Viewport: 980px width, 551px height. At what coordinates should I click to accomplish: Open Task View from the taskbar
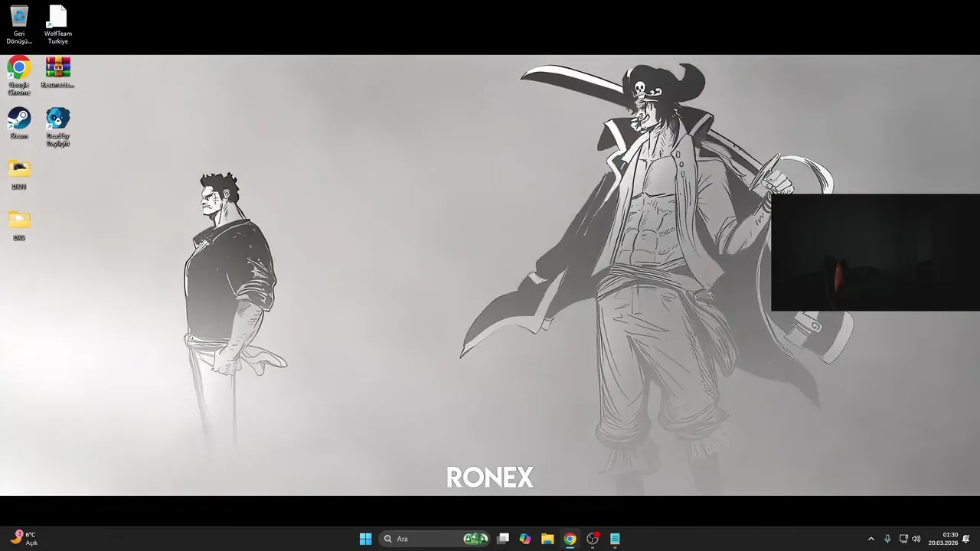[x=503, y=539]
